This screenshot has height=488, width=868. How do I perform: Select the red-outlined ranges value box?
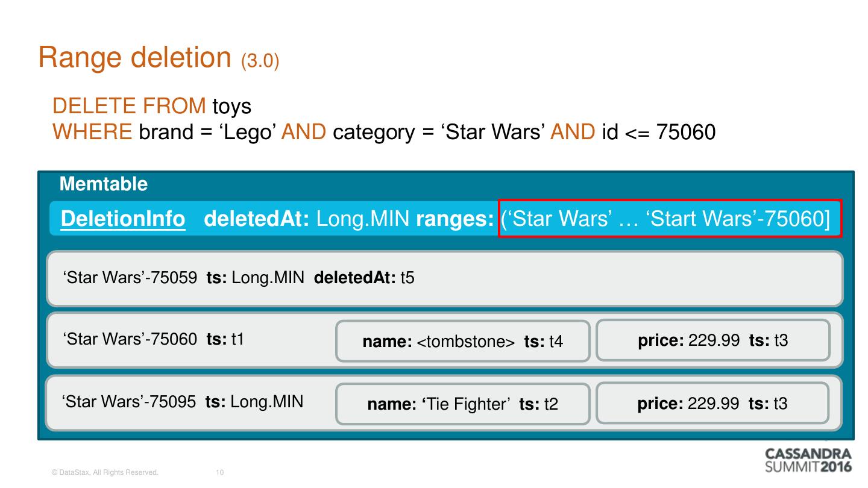click(669, 219)
